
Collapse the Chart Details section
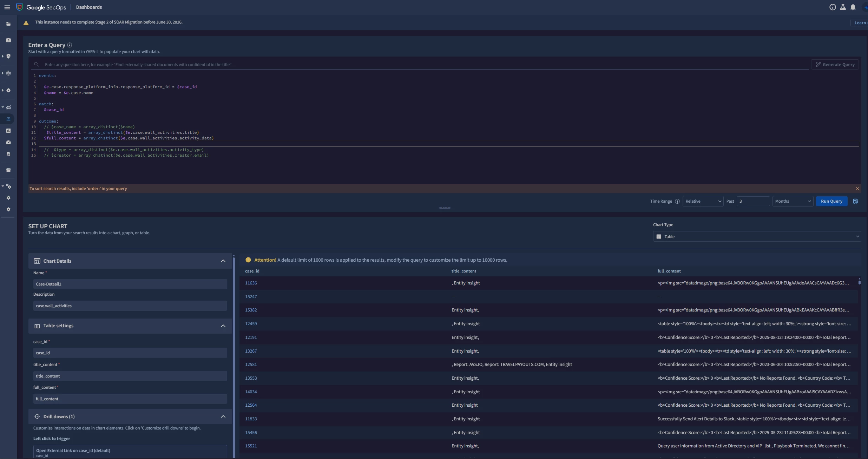tap(223, 261)
